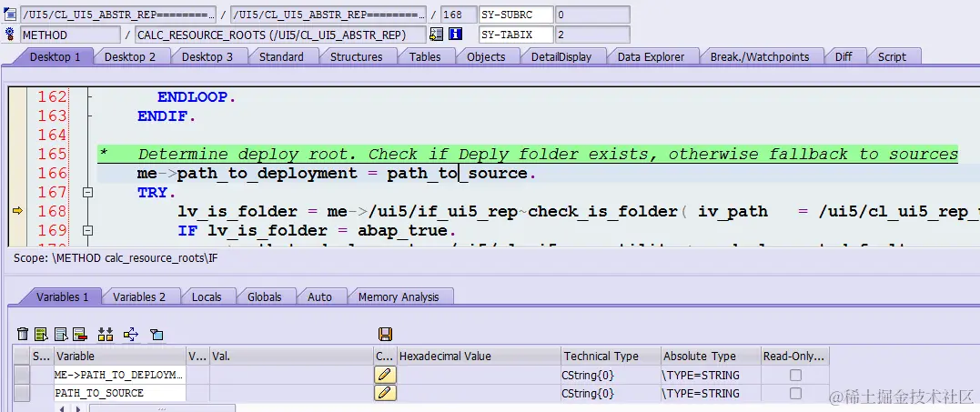Click pencil edit icon for PATH_TO_SOURCE row

(386, 393)
